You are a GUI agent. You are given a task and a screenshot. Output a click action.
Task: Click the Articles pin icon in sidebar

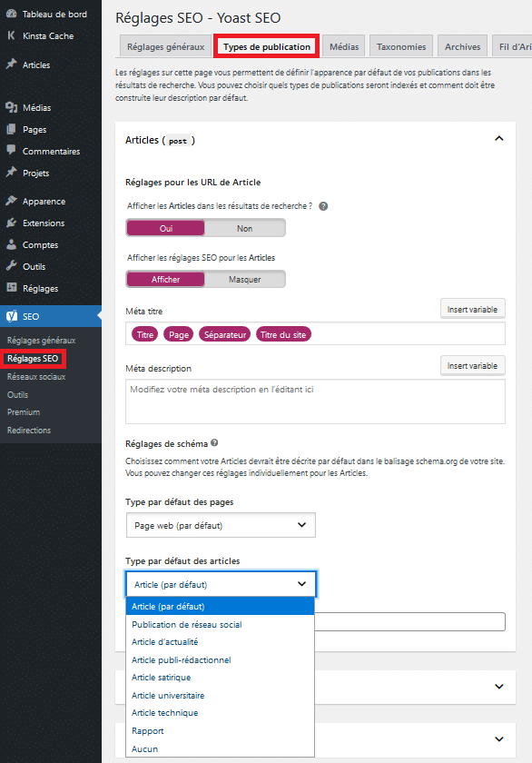pos(11,64)
